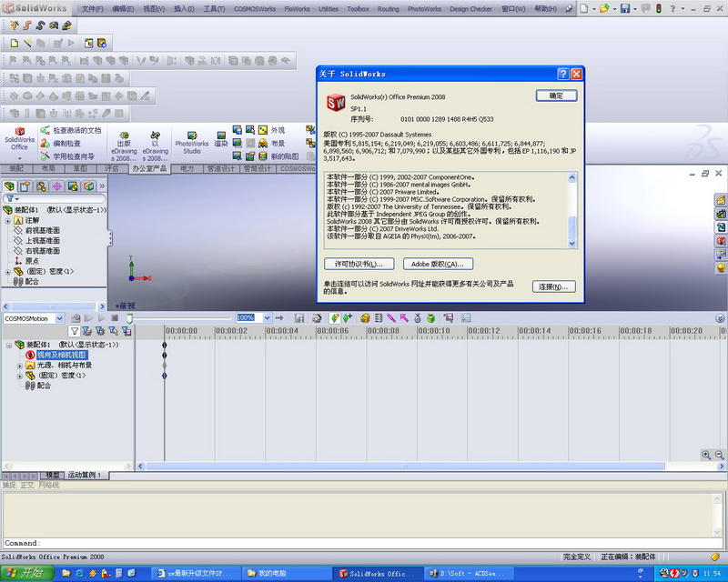The width and height of the screenshot is (728, 582).
Task: Open the PropertyManager tab icon
Action: [25, 186]
